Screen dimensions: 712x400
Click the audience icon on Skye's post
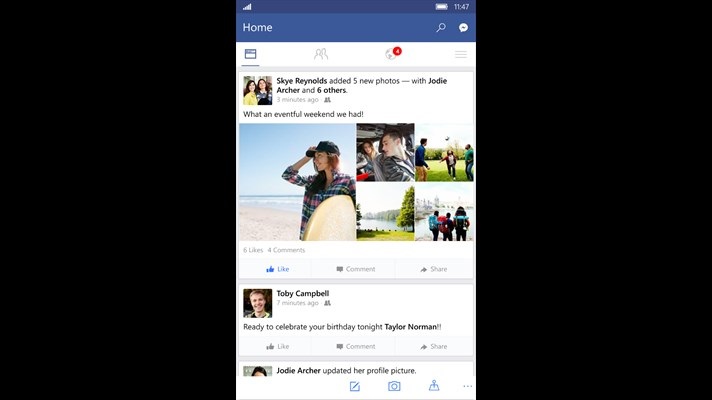click(327, 100)
